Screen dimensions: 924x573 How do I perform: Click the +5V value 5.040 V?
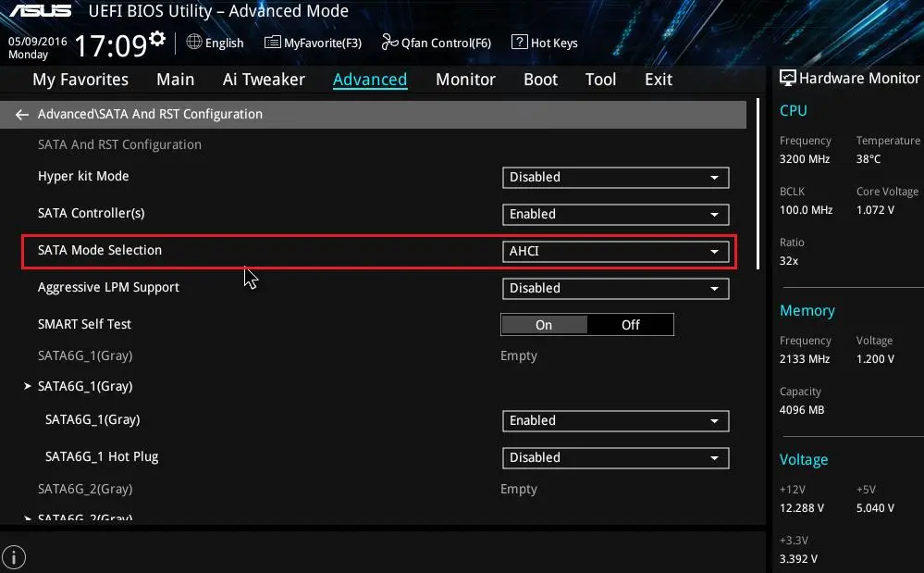(x=875, y=508)
